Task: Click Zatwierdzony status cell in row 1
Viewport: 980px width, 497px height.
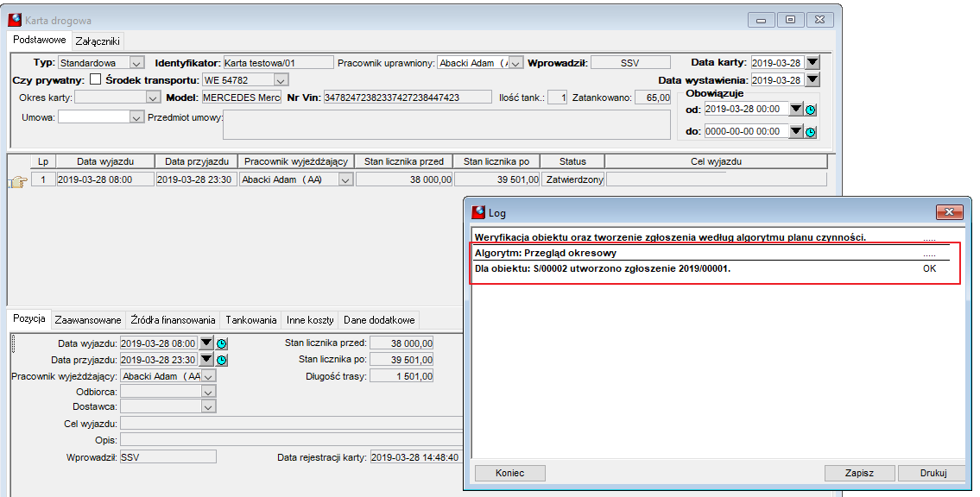Action: 573,179
